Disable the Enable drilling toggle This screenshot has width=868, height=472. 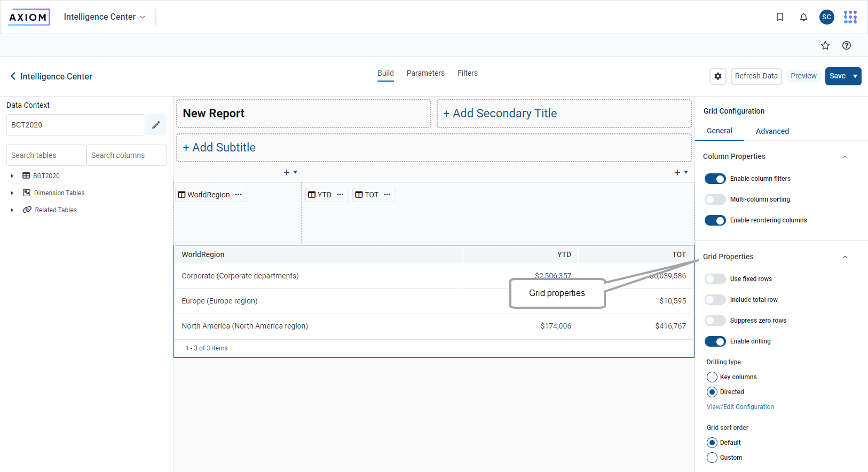(x=715, y=341)
